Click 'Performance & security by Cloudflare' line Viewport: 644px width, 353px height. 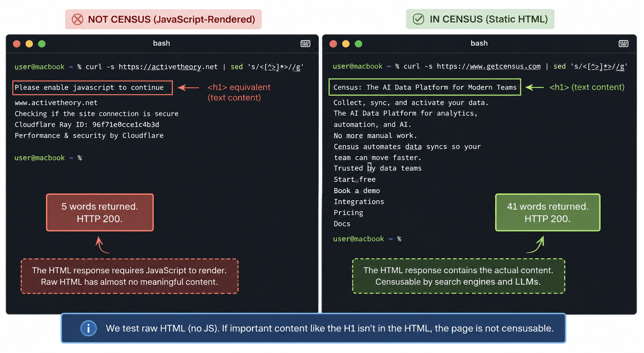pos(89,136)
